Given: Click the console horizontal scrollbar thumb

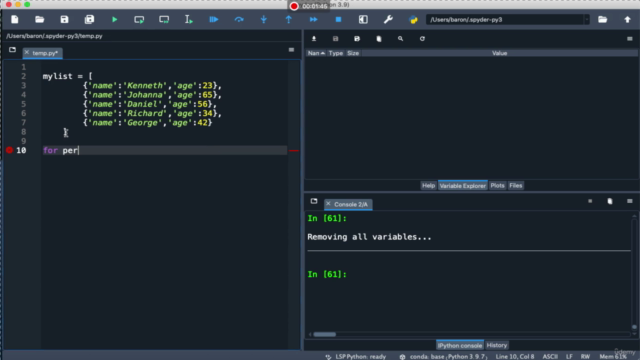Looking at the screenshot, I should [324, 334].
